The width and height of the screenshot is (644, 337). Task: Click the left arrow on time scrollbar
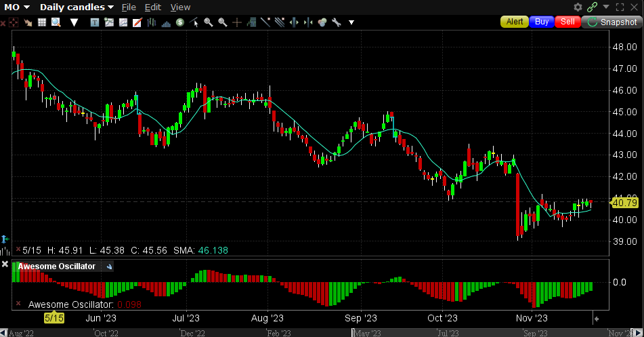(4, 332)
